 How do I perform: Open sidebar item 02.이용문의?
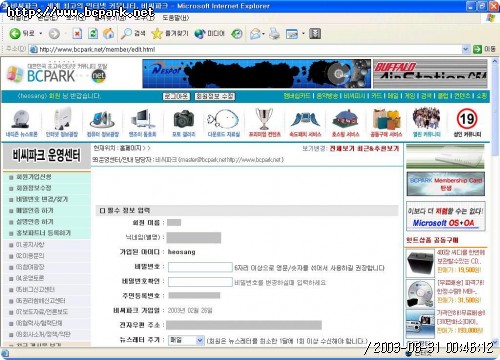(x=30, y=256)
